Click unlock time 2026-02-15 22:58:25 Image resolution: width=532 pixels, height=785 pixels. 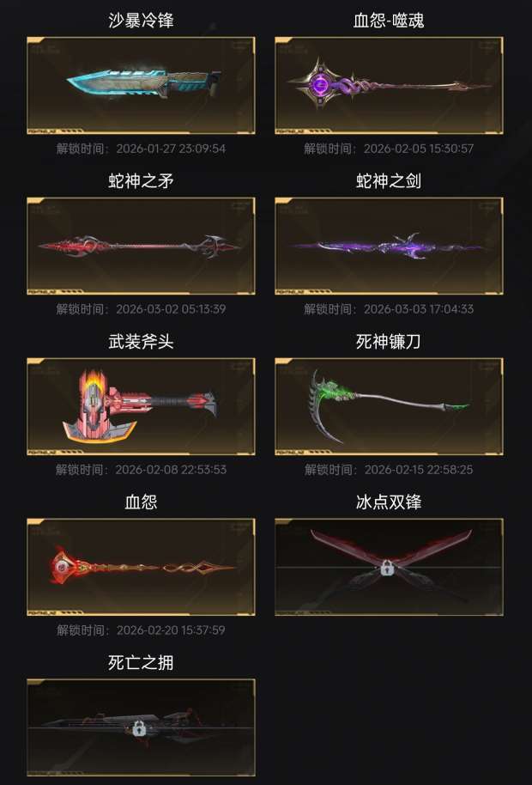tap(419, 470)
